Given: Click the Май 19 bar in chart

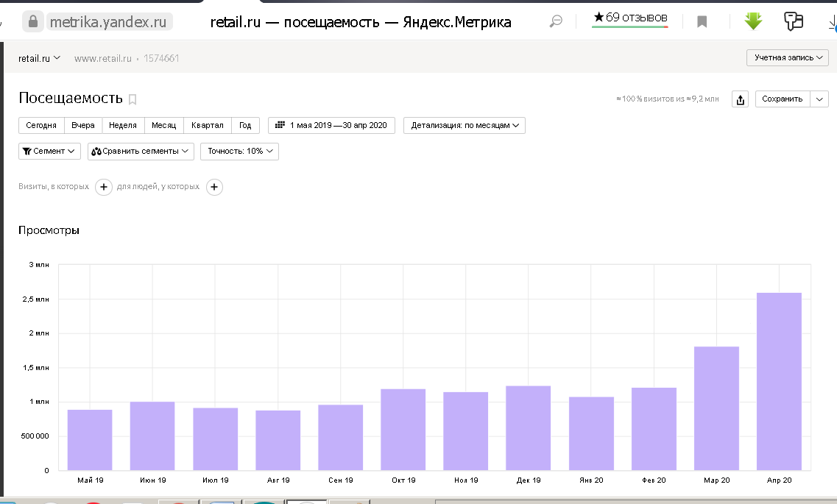Looking at the screenshot, I should pyautogui.click(x=90, y=440).
